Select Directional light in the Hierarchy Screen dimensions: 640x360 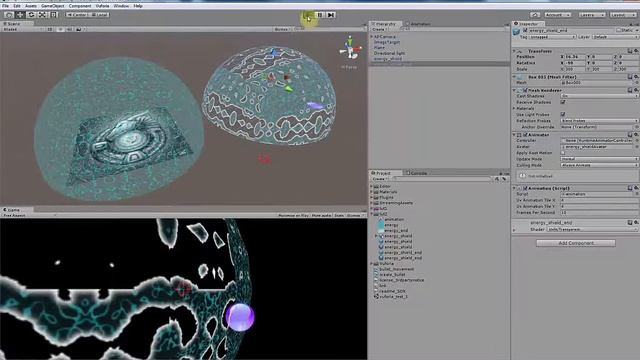click(389, 53)
